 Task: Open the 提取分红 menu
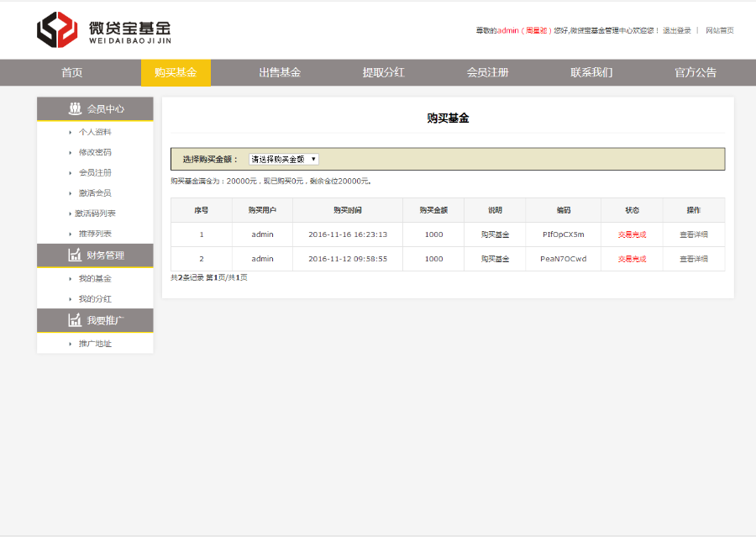tap(382, 73)
